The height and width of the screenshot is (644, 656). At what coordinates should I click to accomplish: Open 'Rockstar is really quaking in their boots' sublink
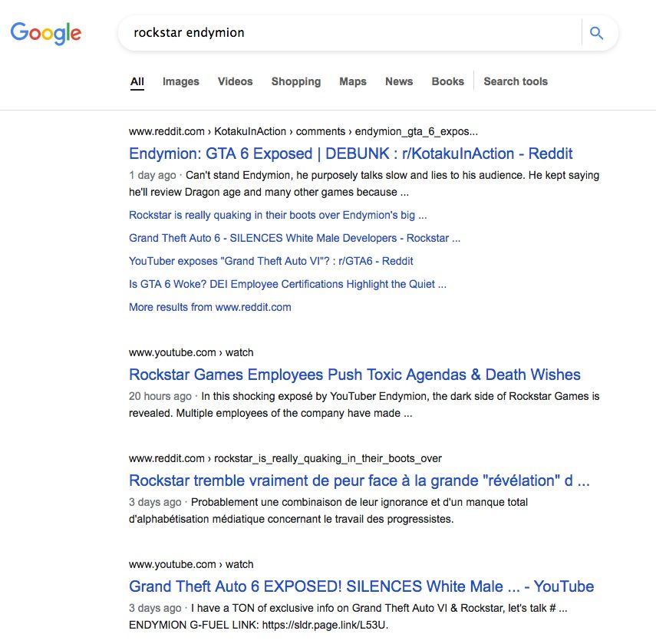278,215
